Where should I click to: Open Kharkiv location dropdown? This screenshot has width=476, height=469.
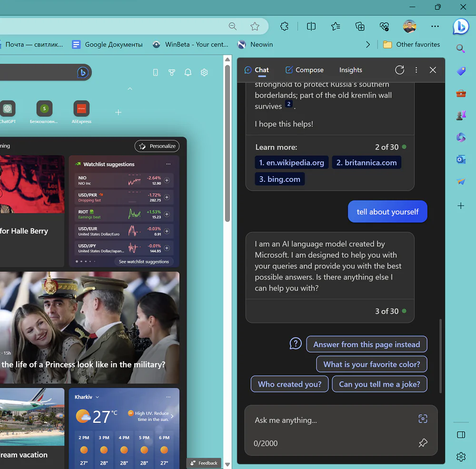[87, 397]
